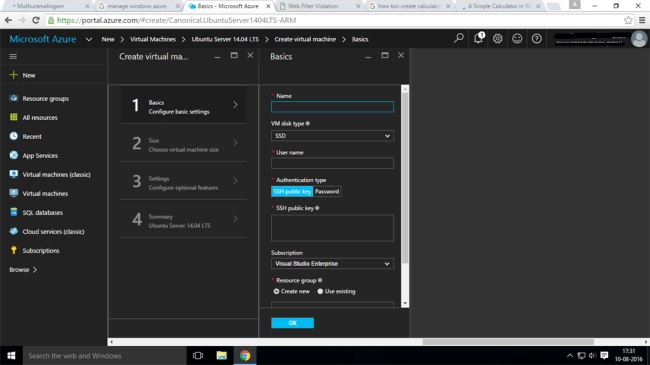Open portal settings gear icon
Viewport: 650px width, 365px height.
(x=497, y=39)
